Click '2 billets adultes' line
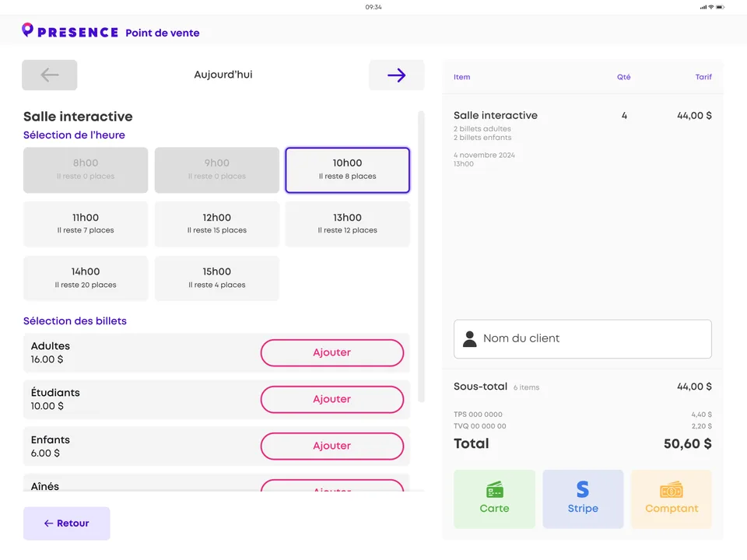Image resolution: width=747 pixels, height=560 pixels. (x=482, y=129)
